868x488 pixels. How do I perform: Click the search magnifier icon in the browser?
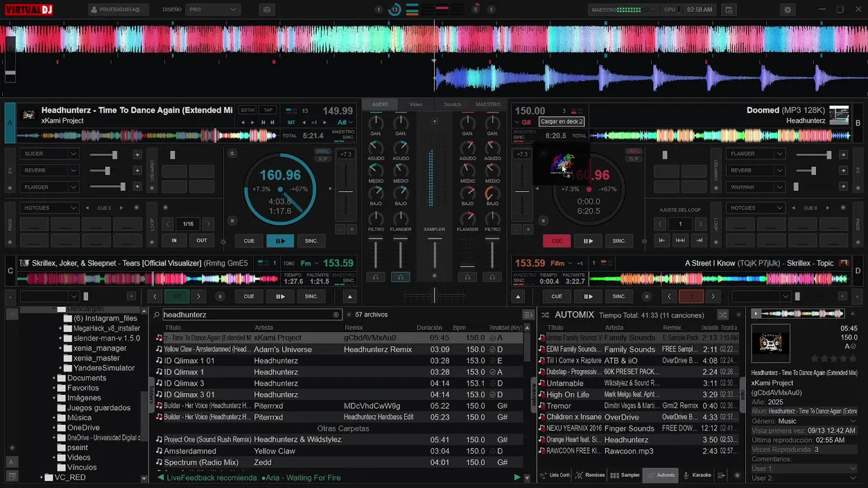point(157,314)
